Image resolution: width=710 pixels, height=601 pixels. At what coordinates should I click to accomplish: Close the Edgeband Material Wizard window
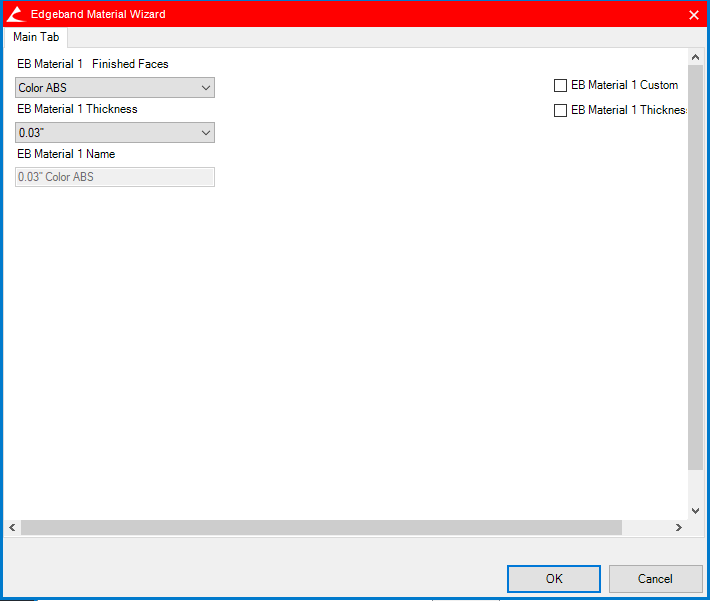tap(694, 14)
